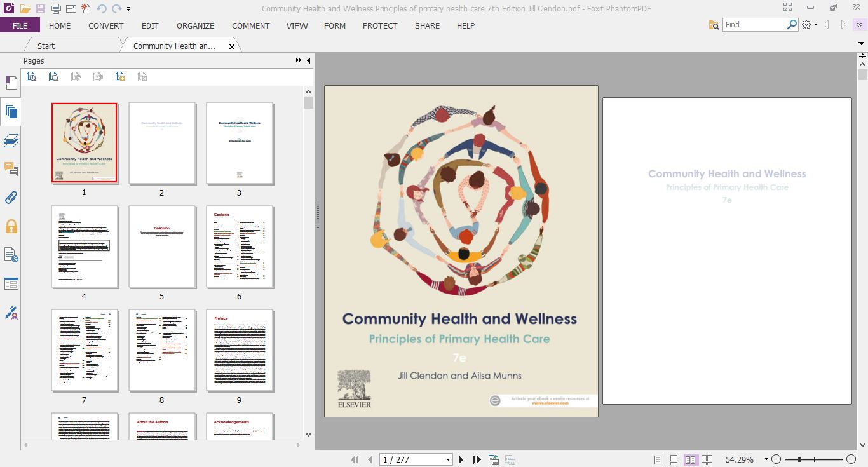Select page 4 thumbnail
868x467 pixels.
pos(85,247)
